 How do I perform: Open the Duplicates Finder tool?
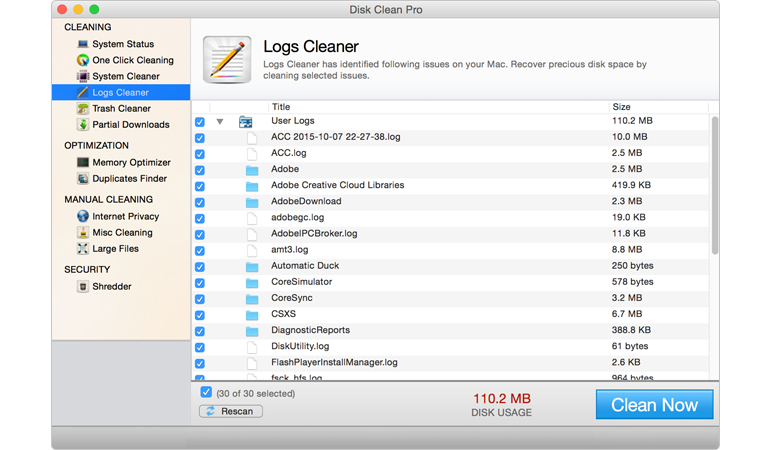pyautogui.click(x=129, y=179)
